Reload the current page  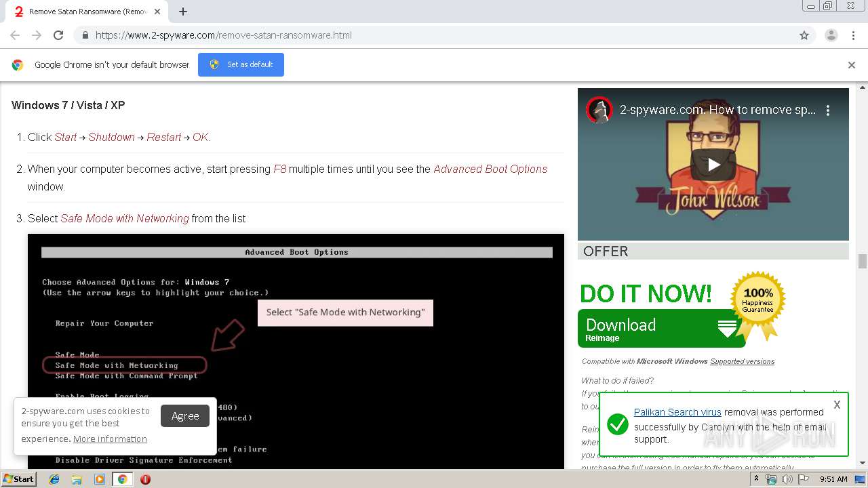coord(58,35)
